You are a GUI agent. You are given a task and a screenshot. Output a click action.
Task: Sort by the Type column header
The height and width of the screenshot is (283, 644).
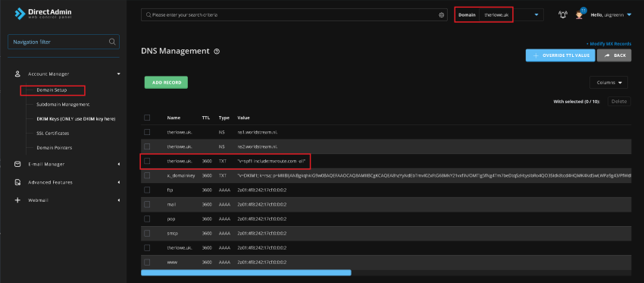224,118
